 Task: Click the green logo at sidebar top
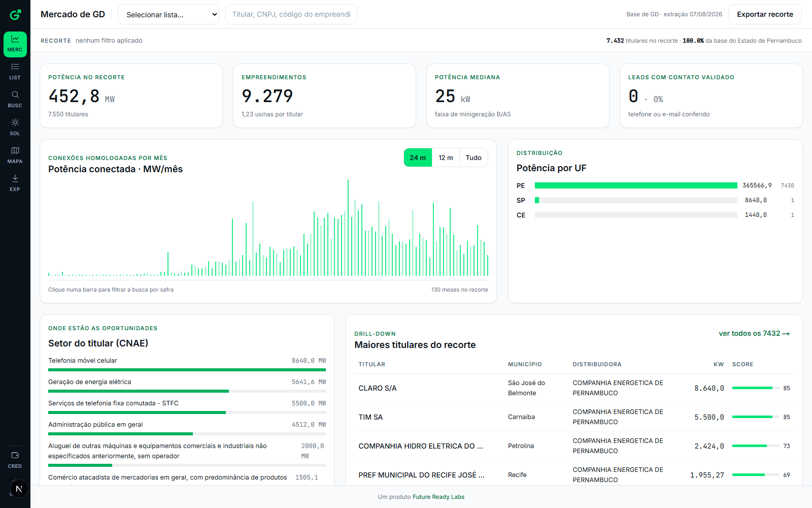[15, 15]
